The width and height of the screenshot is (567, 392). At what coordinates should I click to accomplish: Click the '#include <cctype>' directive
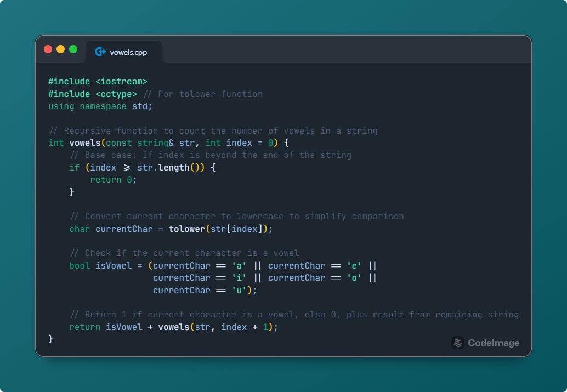point(93,94)
